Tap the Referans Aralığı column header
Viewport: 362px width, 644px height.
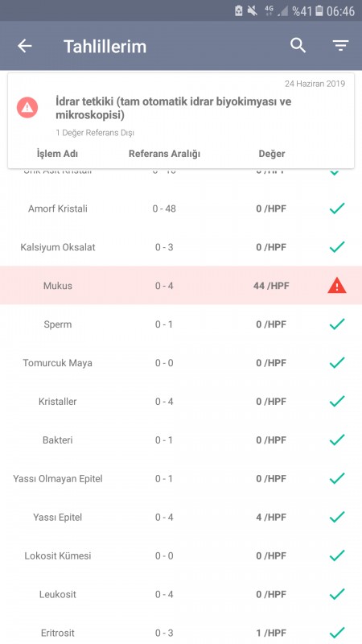click(x=164, y=154)
